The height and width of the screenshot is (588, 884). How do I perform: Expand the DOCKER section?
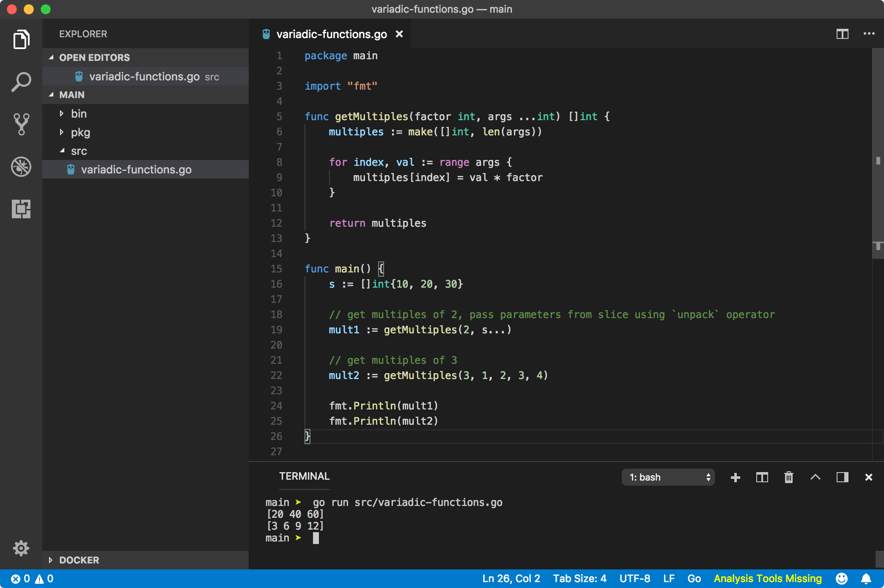point(79,560)
